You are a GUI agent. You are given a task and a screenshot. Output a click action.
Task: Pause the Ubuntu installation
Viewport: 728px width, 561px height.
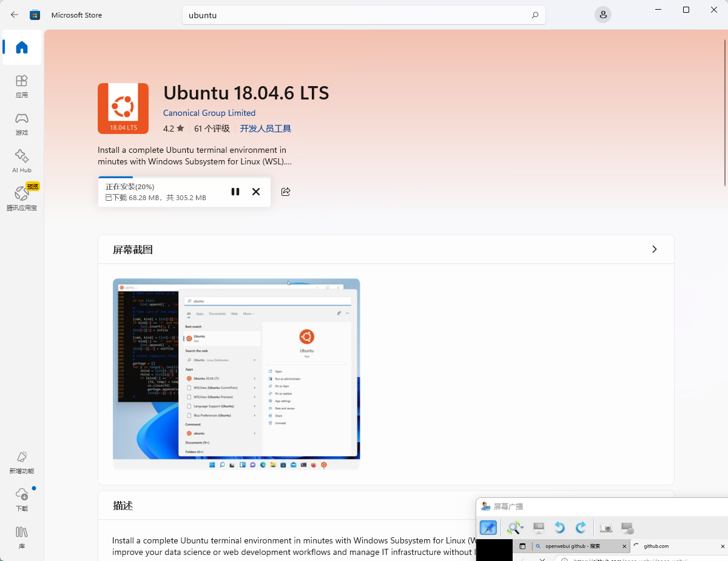pos(235,192)
